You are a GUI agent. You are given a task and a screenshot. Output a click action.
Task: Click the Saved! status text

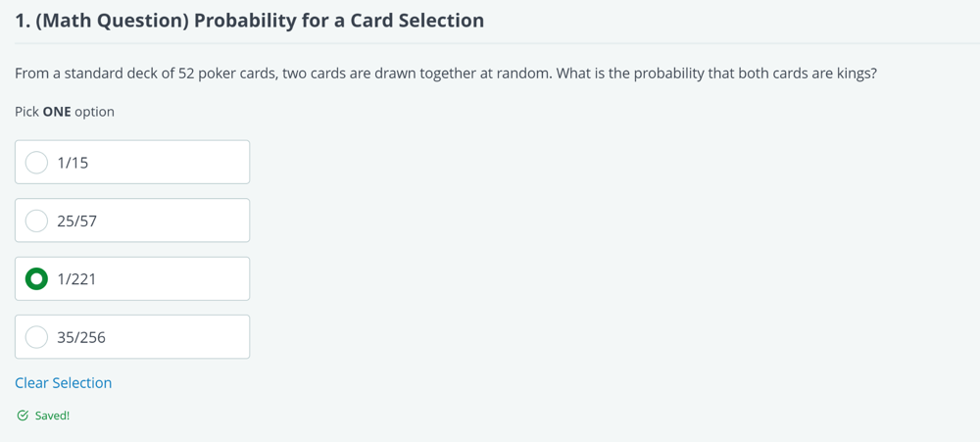pyautogui.click(x=53, y=416)
